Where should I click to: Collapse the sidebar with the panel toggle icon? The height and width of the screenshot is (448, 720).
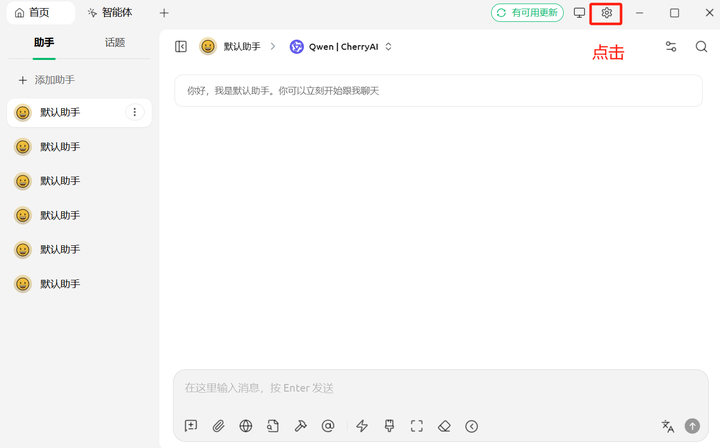(x=181, y=46)
